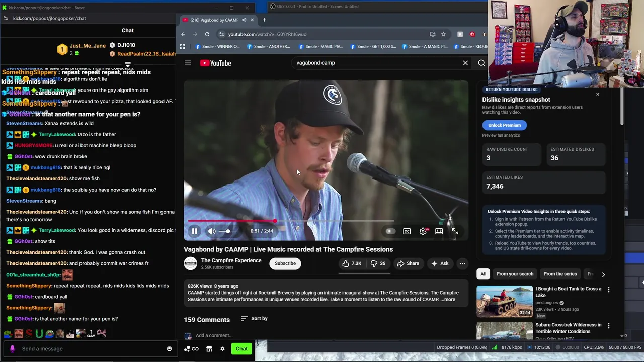Open player settings gear icon
The width and height of the screenshot is (644, 362).
(423, 231)
